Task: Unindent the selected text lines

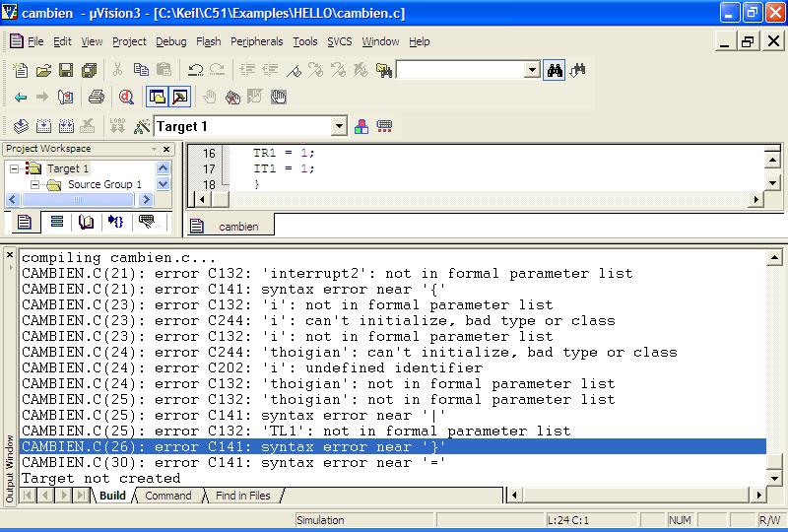Action: [x=270, y=70]
